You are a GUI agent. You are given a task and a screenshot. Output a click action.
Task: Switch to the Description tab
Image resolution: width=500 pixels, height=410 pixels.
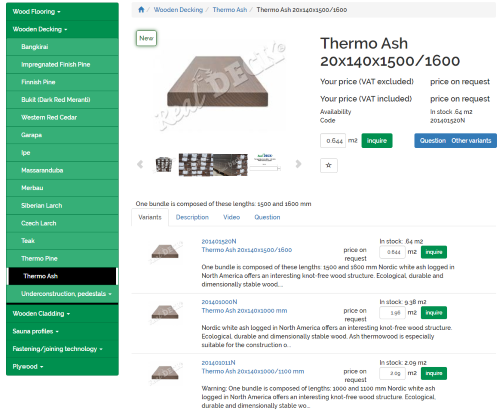pyautogui.click(x=192, y=217)
